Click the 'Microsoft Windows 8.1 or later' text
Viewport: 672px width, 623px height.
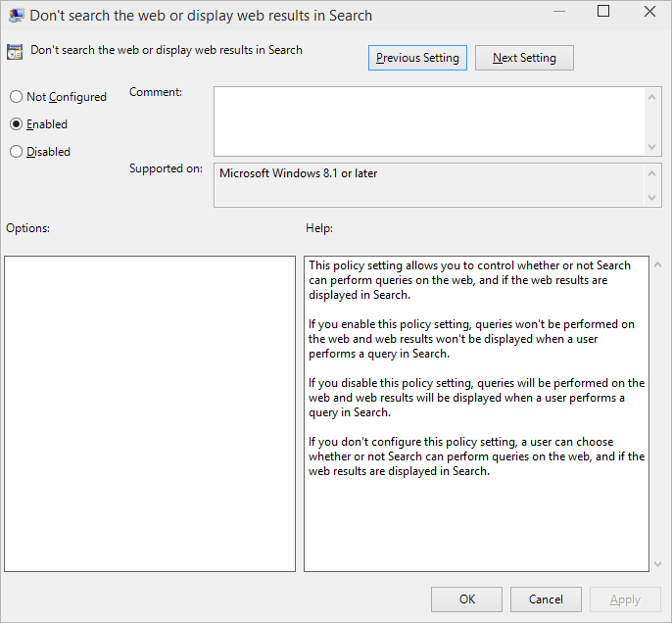pos(298,173)
